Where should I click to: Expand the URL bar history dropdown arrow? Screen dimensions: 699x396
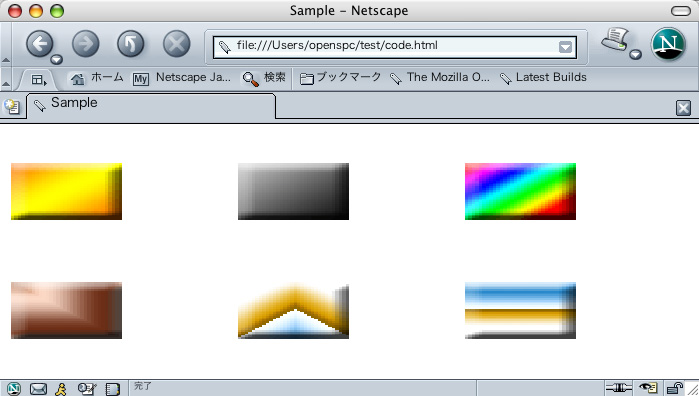565,47
